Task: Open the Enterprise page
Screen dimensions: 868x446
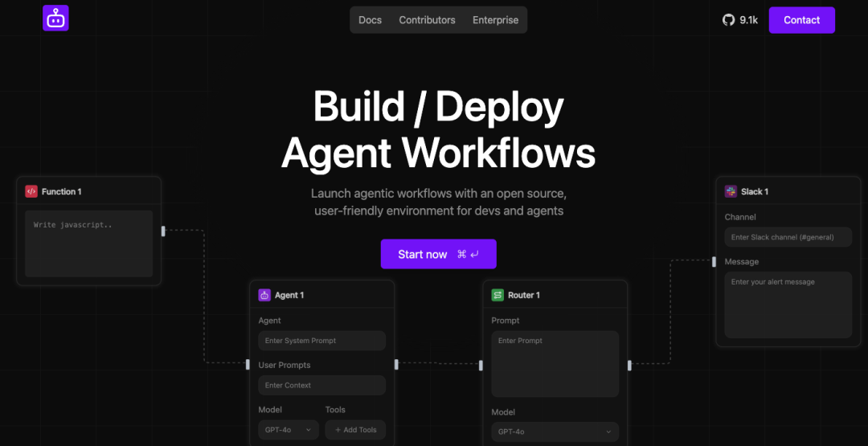Action: pyautogui.click(x=495, y=20)
